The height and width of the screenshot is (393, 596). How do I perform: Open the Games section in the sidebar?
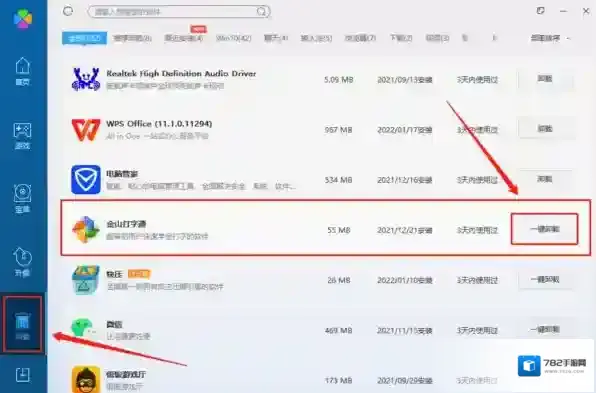coord(22,136)
